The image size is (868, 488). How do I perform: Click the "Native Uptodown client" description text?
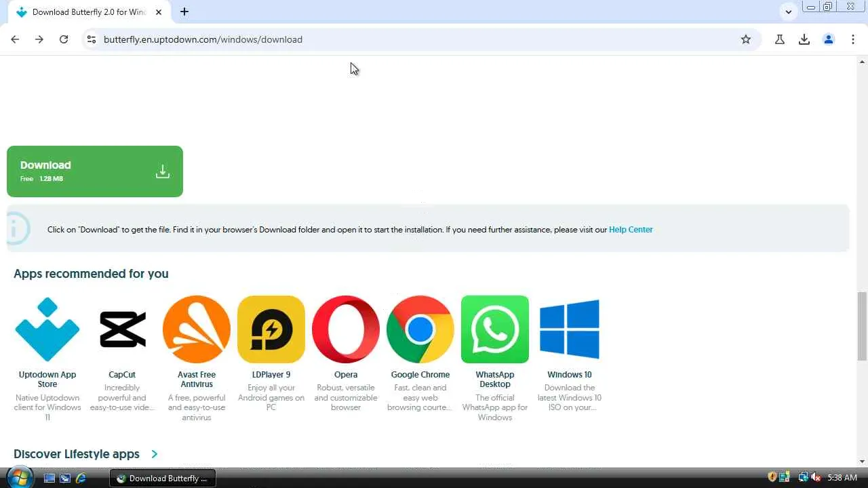click(x=47, y=407)
